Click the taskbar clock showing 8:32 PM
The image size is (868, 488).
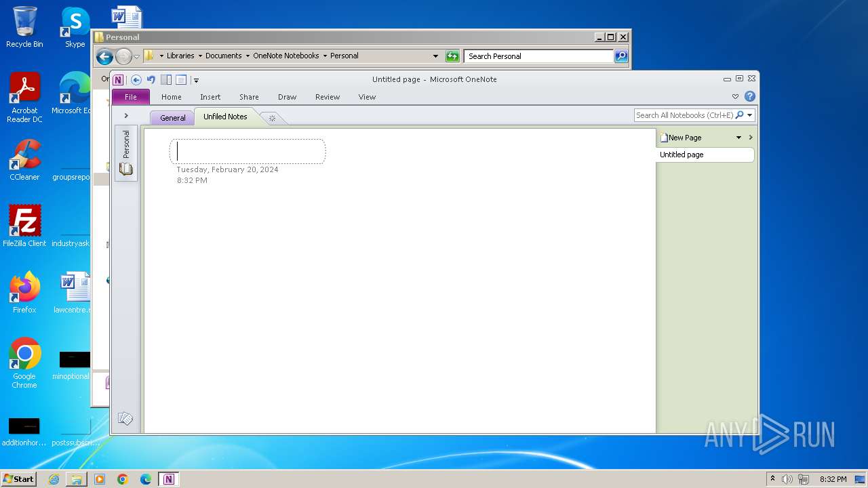(833, 479)
